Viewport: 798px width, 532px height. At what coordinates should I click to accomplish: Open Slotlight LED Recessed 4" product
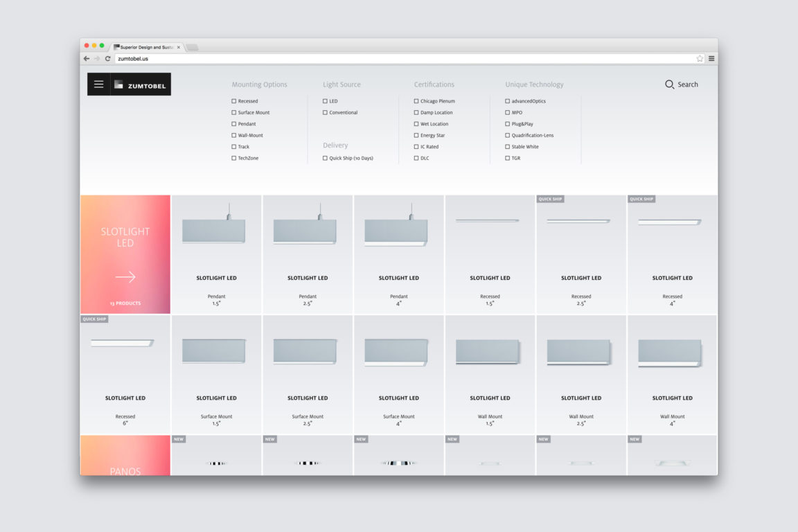pos(673,254)
